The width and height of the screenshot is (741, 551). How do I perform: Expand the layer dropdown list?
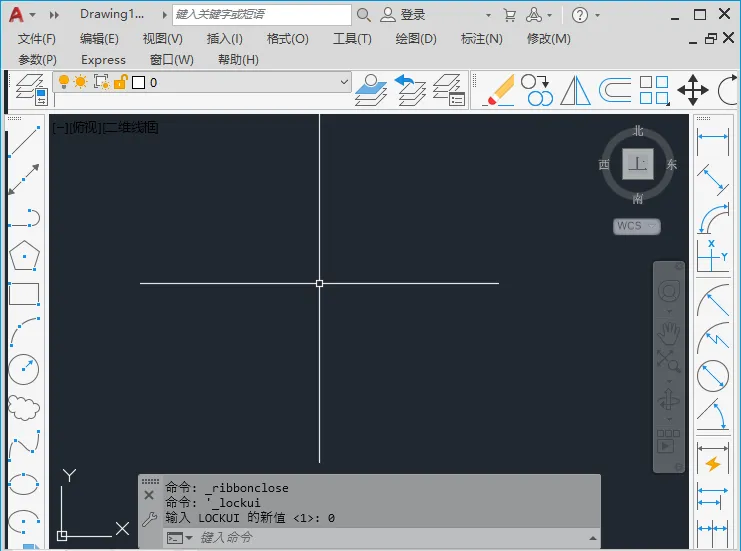pos(344,82)
